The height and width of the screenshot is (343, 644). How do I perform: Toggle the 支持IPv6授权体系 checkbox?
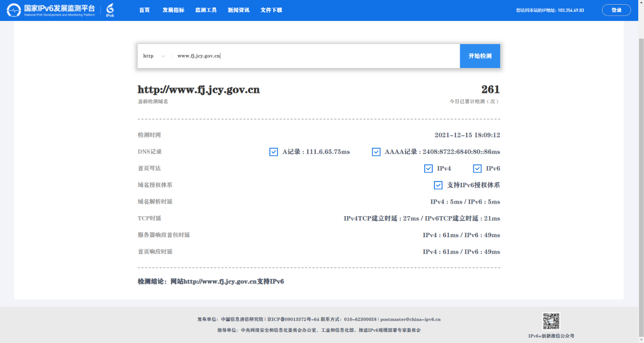tap(438, 185)
